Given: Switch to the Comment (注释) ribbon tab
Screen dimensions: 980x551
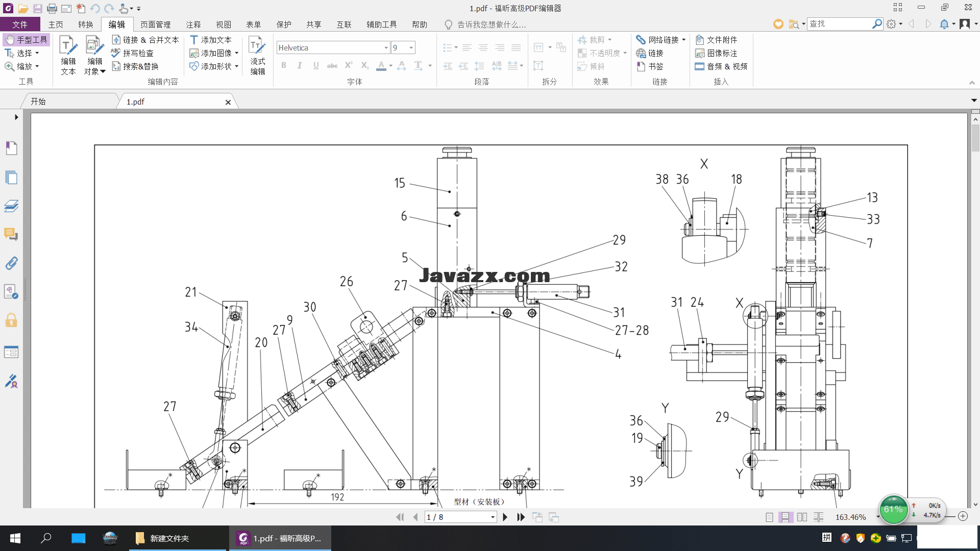Looking at the screenshot, I should pyautogui.click(x=193, y=24).
